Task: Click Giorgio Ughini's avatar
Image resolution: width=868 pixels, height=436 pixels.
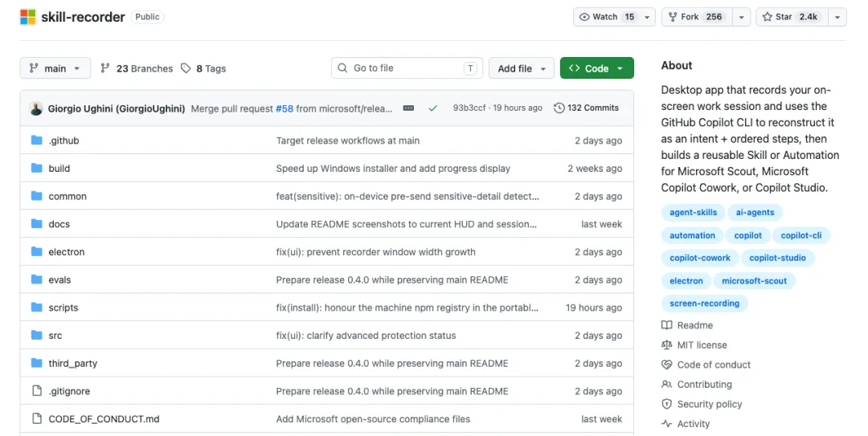Action: pos(36,108)
